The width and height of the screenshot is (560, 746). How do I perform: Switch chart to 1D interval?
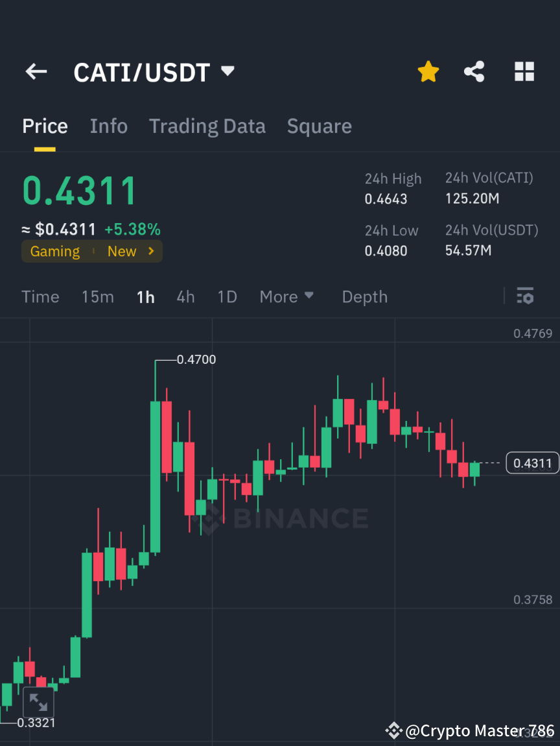(227, 296)
